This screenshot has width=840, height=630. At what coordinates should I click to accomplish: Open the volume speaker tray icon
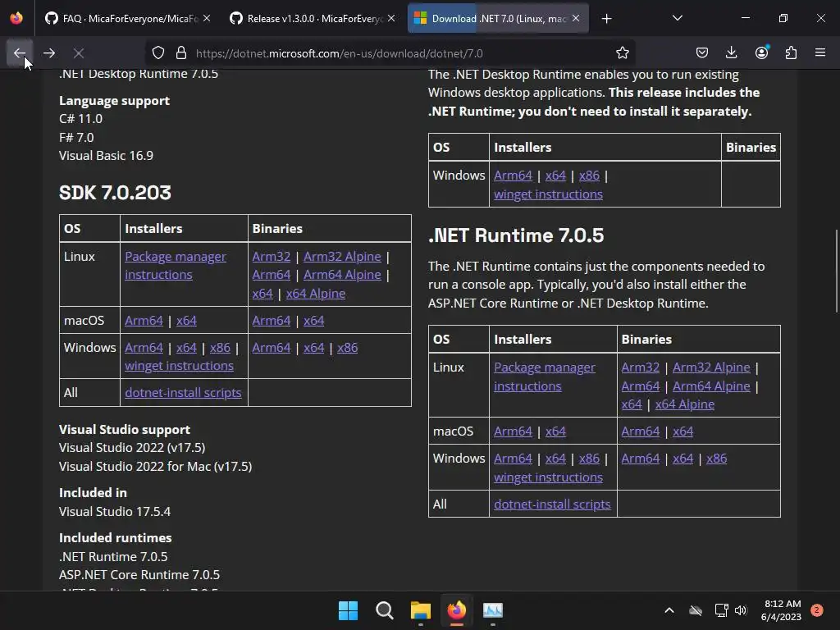741,610
